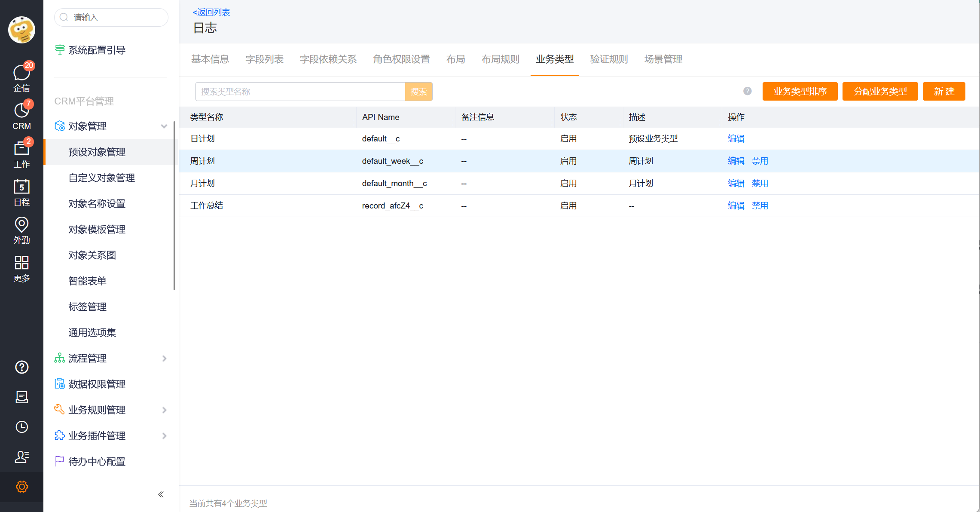Click the 对象管理 cube icon
980x512 pixels.
click(60, 126)
